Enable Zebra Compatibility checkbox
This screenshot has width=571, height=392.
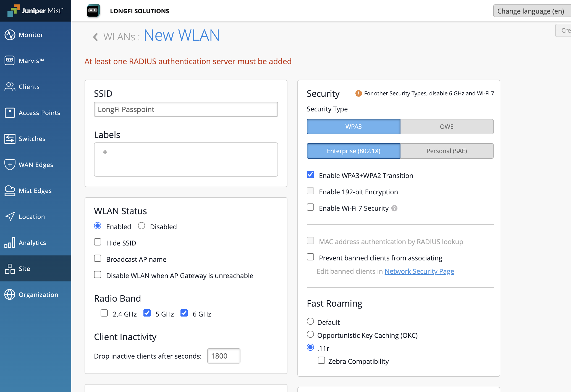coord(321,360)
